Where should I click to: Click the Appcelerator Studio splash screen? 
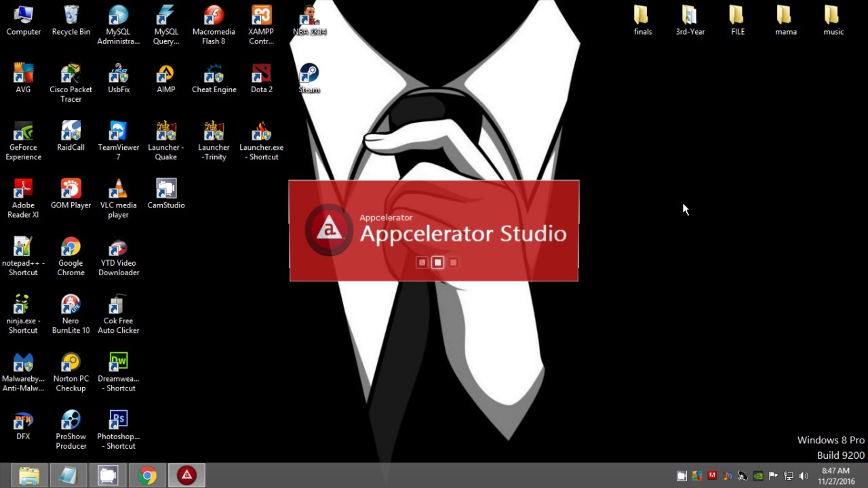point(434,230)
